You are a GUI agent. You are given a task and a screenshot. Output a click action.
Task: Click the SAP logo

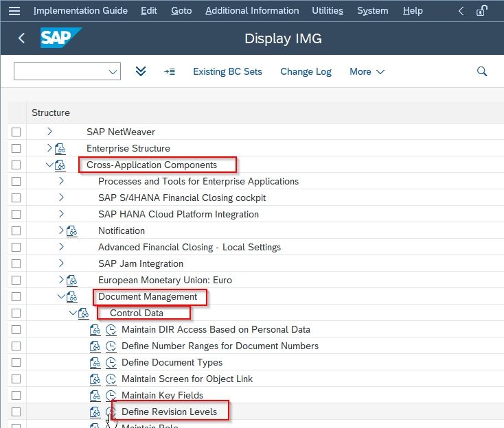point(61,38)
